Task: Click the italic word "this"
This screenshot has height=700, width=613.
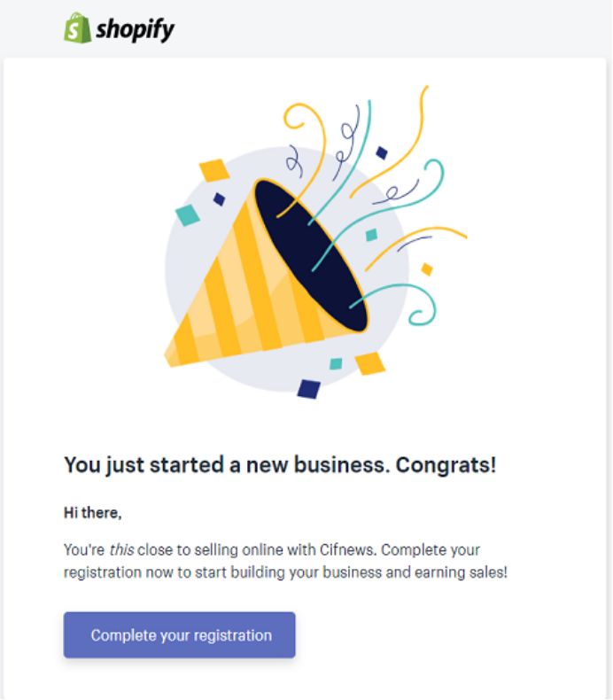Action: [x=121, y=549]
